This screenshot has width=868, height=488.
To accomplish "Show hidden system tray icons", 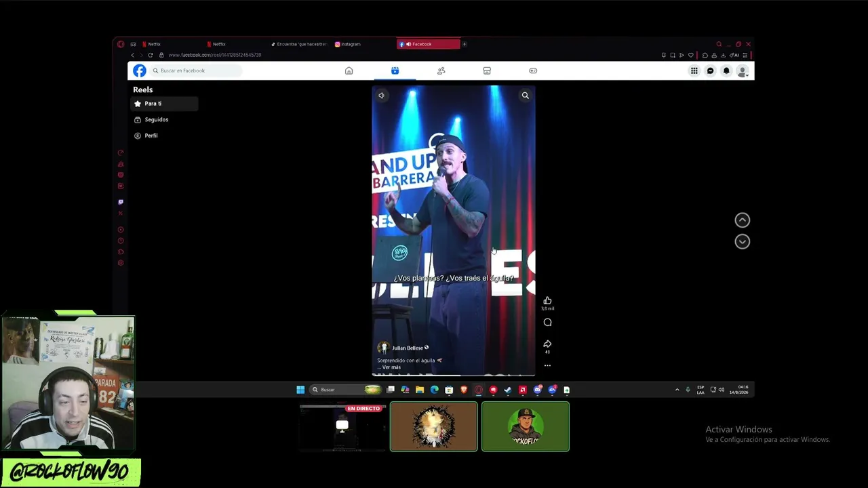I will pos(677,390).
